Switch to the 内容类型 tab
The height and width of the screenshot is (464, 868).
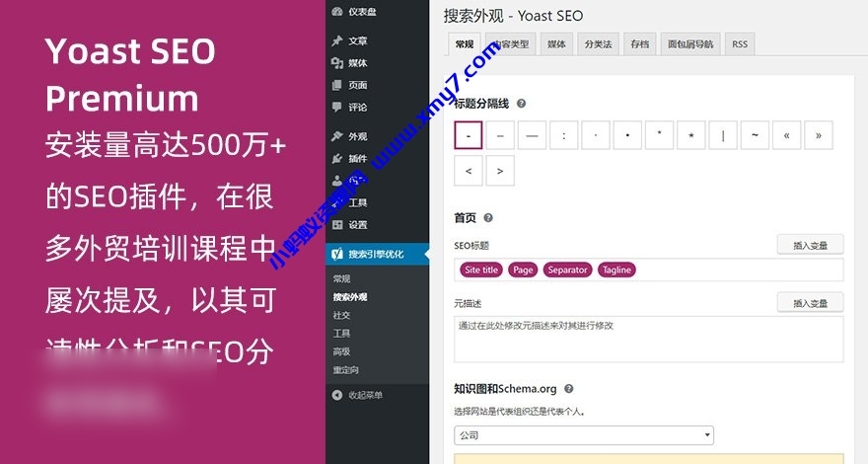512,43
